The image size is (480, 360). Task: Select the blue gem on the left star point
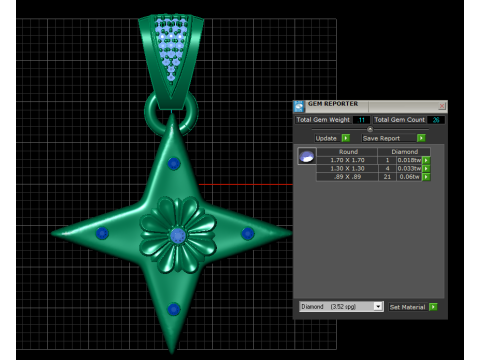[102, 233]
